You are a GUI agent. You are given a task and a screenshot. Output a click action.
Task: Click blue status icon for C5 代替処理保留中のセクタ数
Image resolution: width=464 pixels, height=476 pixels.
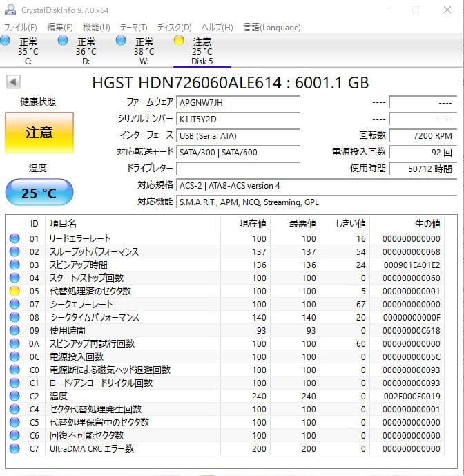(x=14, y=422)
